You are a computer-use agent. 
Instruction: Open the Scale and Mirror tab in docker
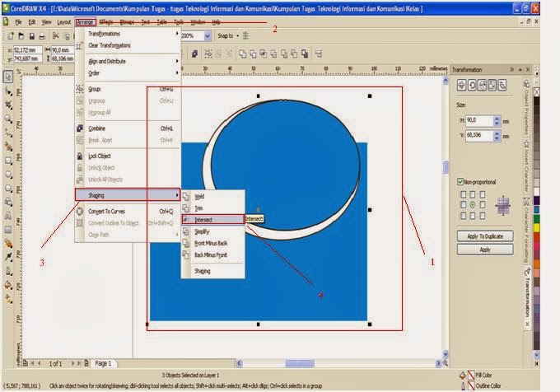tap(482, 85)
